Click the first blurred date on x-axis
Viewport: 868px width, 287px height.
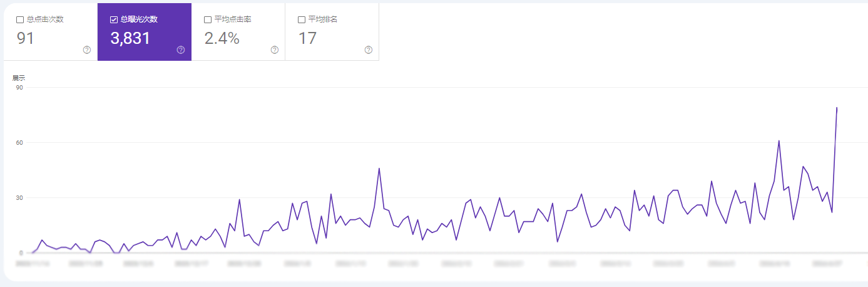click(32, 264)
